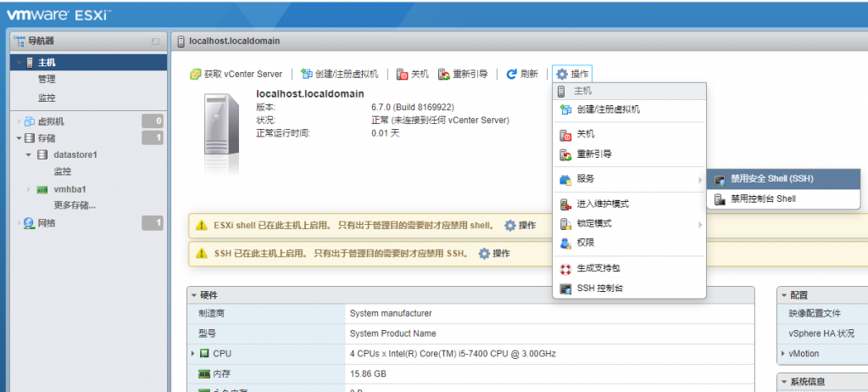Click the toolbar Reboot (重新引导) button
Screen dimensions: 868x392
pos(463,75)
